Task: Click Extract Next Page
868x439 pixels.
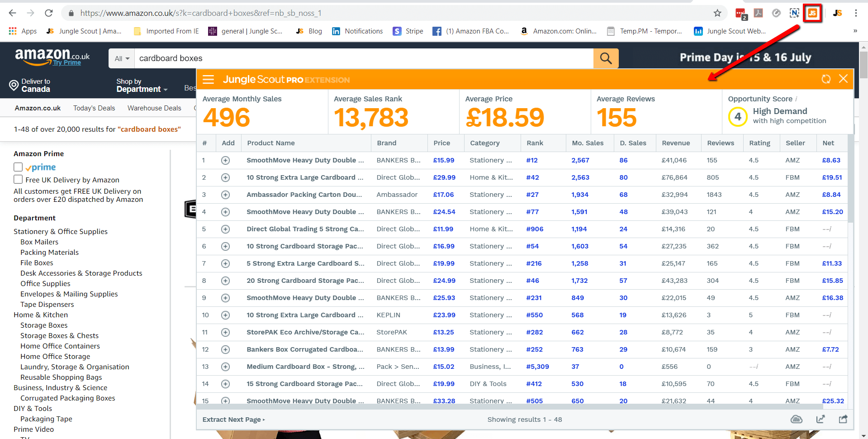Action: coord(233,420)
